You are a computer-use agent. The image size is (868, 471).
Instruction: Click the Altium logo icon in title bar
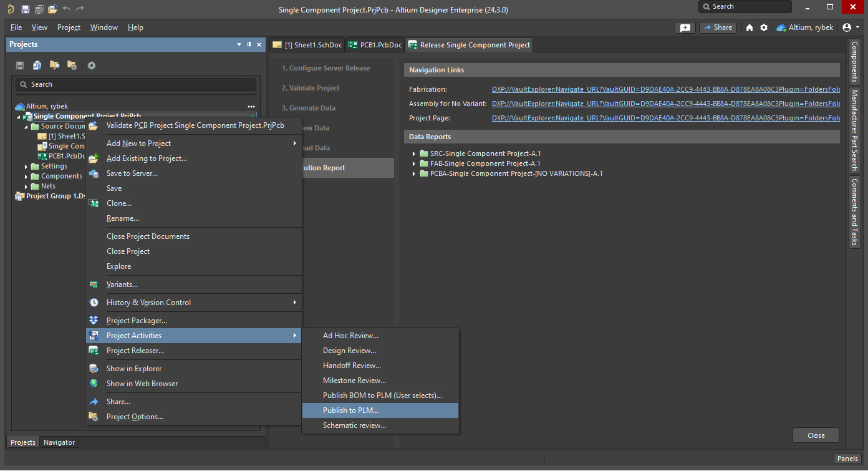pyautogui.click(x=11, y=9)
